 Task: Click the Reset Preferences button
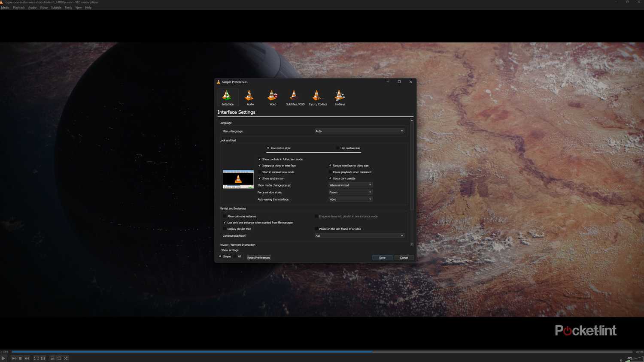(x=258, y=257)
